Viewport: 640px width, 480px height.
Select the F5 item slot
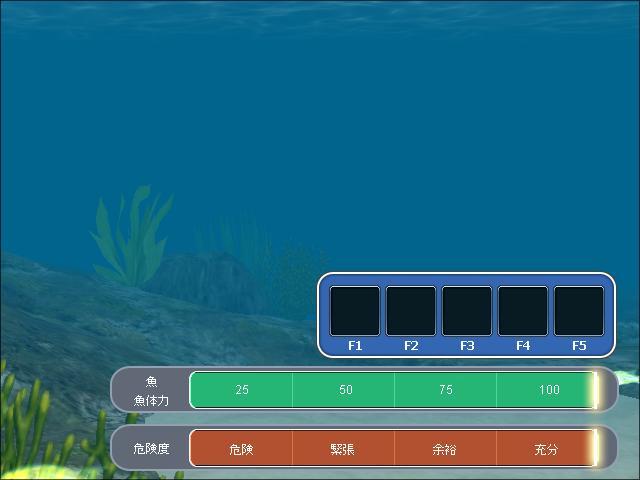click(x=579, y=311)
